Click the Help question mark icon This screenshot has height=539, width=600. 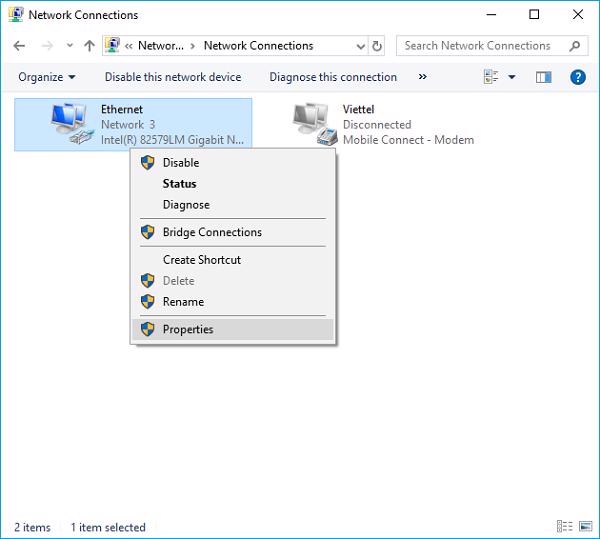pyautogui.click(x=577, y=77)
